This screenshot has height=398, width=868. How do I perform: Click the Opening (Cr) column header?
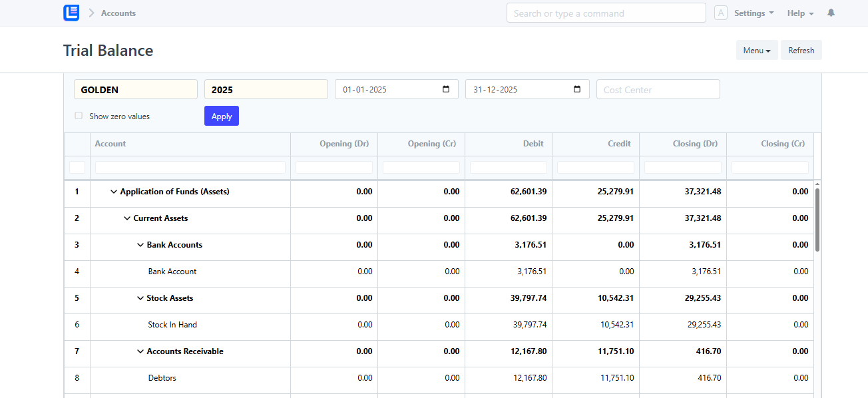coord(421,144)
